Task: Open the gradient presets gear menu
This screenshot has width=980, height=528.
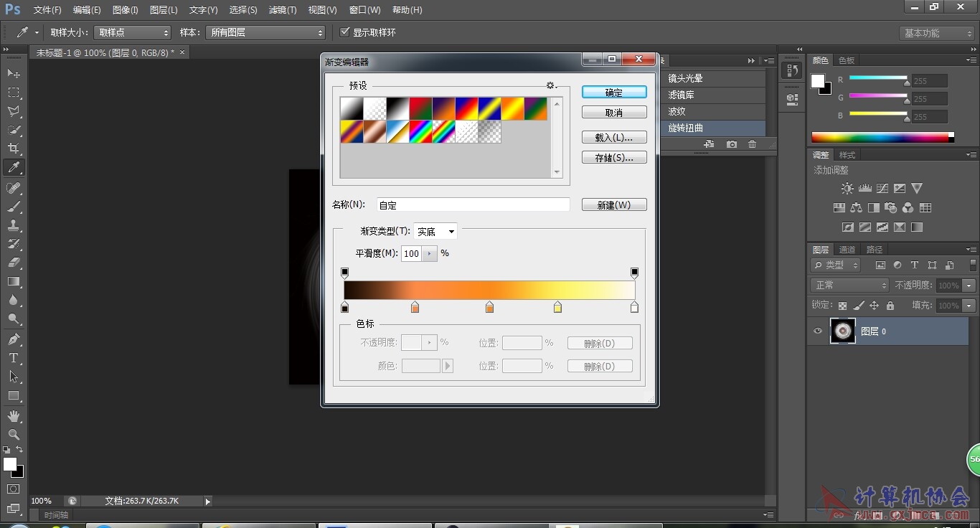Action: coord(552,85)
